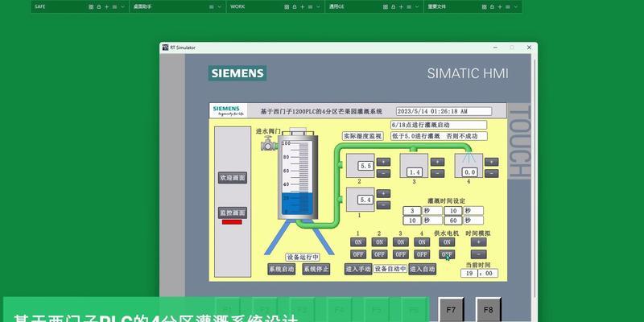The height and width of the screenshot is (322, 644).
Task: Click the 系统停止 system stop button
Action: click(316, 270)
